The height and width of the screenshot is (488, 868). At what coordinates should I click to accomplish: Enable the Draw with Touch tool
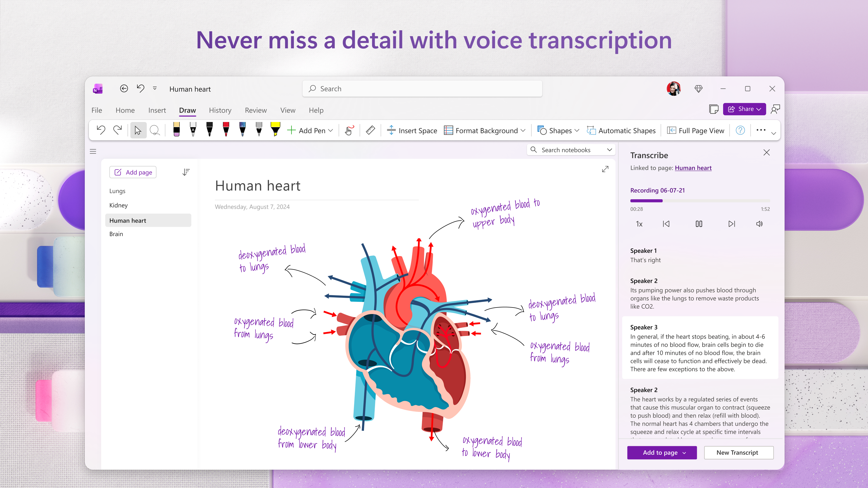click(x=349, y=130)
